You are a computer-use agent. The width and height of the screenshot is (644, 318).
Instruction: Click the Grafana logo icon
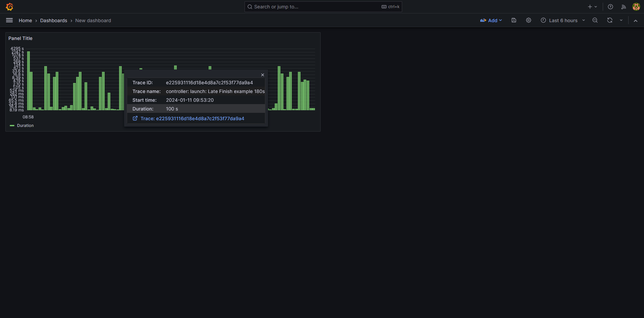9,7
